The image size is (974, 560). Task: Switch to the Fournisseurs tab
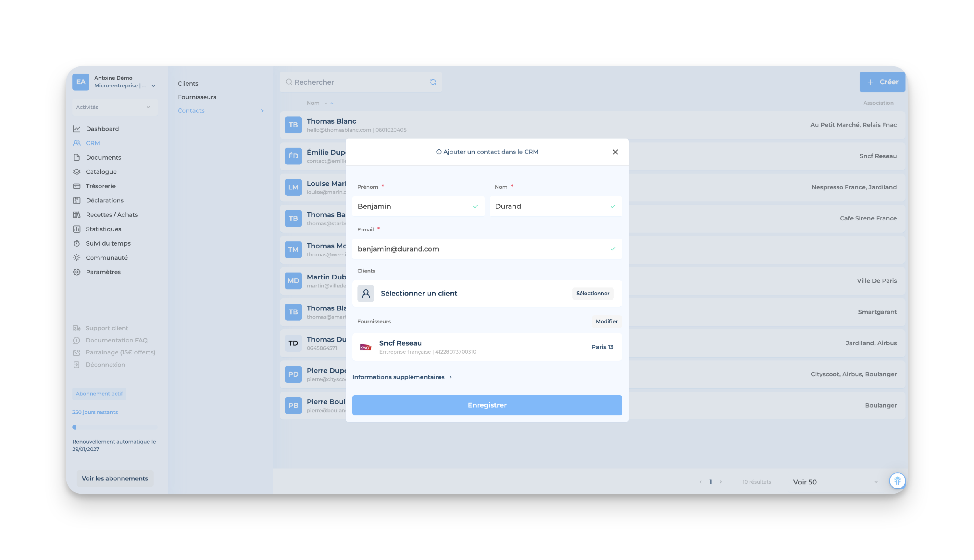(197, 97)
